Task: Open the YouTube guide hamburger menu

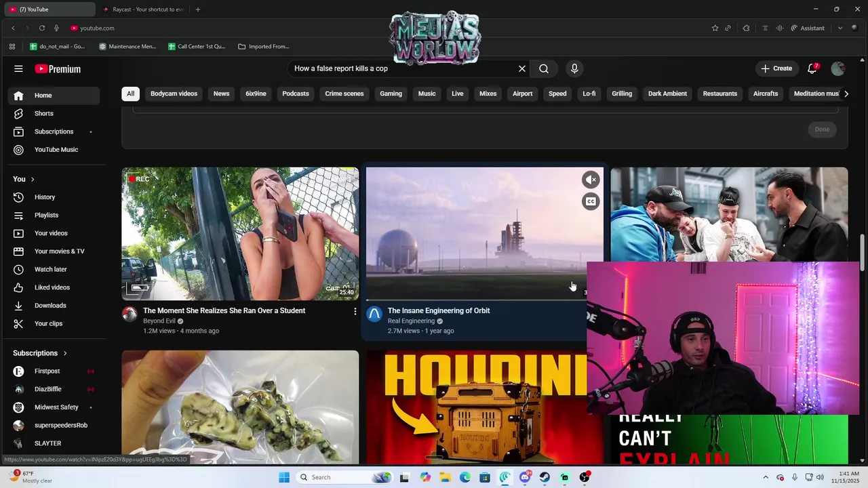Action: (18, 68)
